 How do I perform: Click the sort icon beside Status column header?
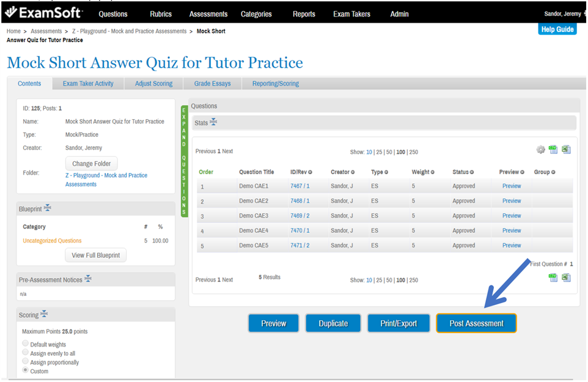(x=472, y=172)
